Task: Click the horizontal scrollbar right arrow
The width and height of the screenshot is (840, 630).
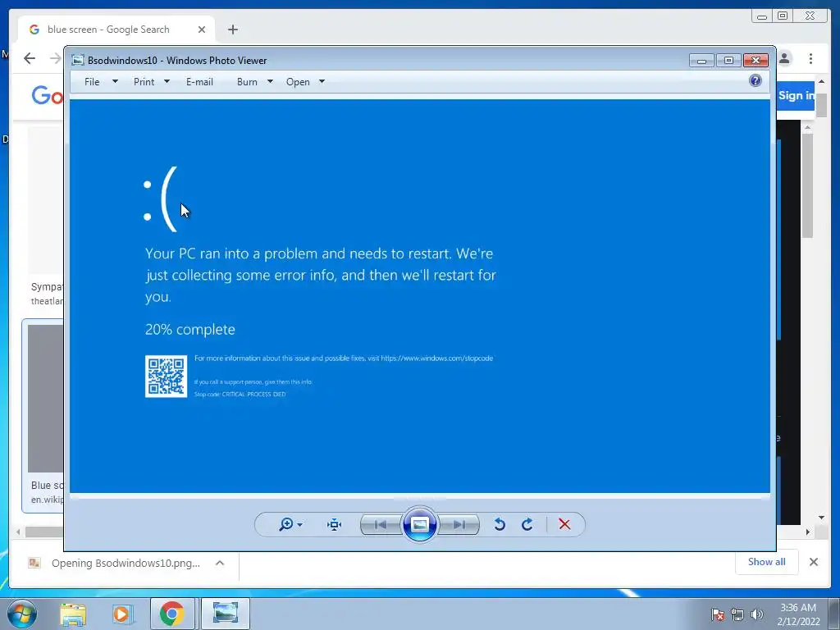Action: 808,532
